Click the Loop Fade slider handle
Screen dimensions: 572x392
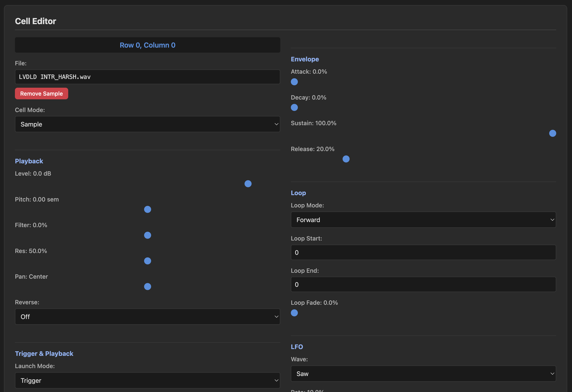[294, 313]
